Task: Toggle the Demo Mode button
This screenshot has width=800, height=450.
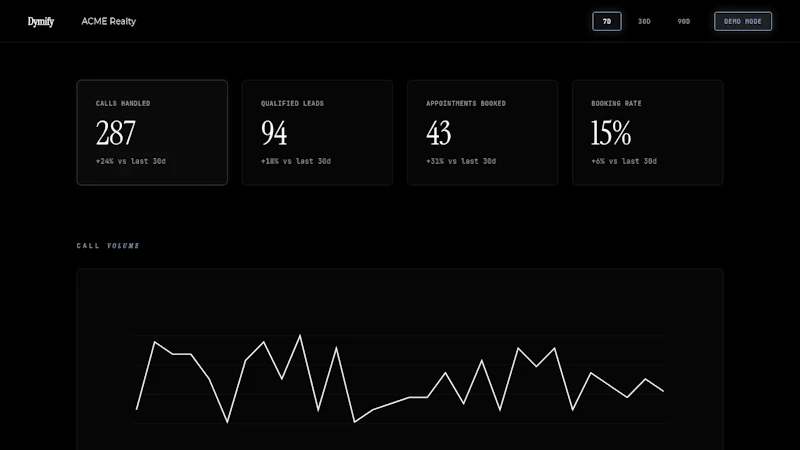Action: coord(743,21)
